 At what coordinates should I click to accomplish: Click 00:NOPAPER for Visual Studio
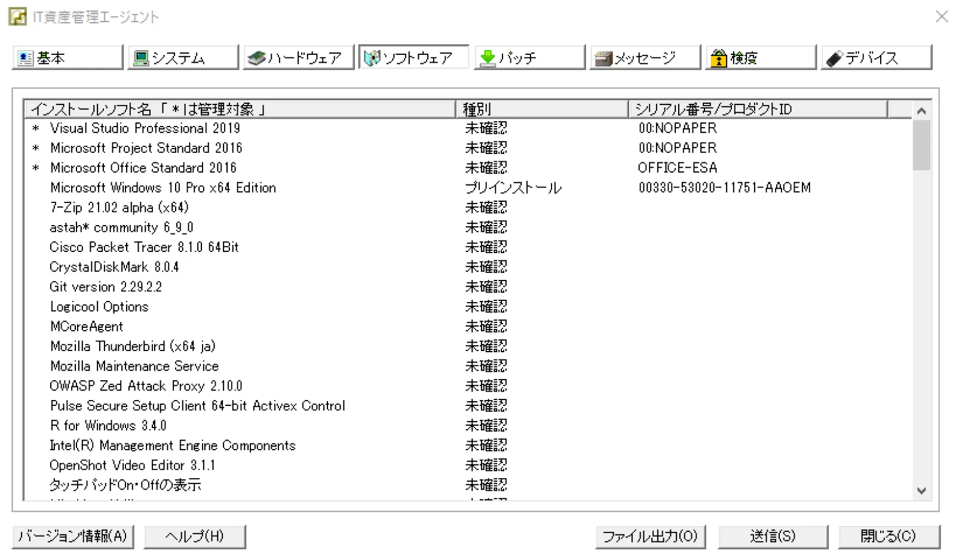pyautogui.click(x=678, y=128)
